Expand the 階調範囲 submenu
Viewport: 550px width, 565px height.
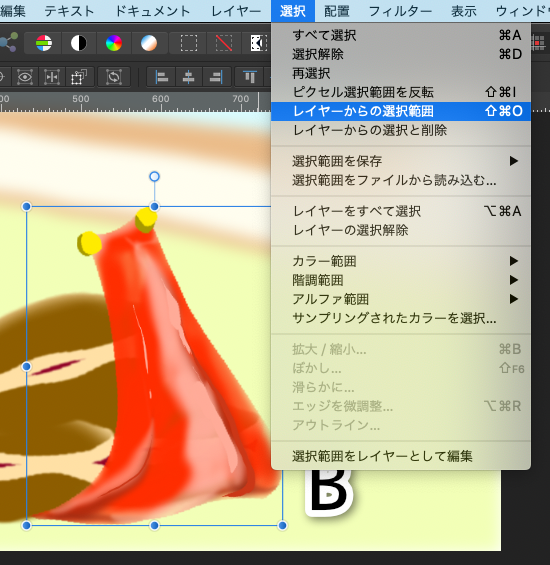(x=401, y=280)
